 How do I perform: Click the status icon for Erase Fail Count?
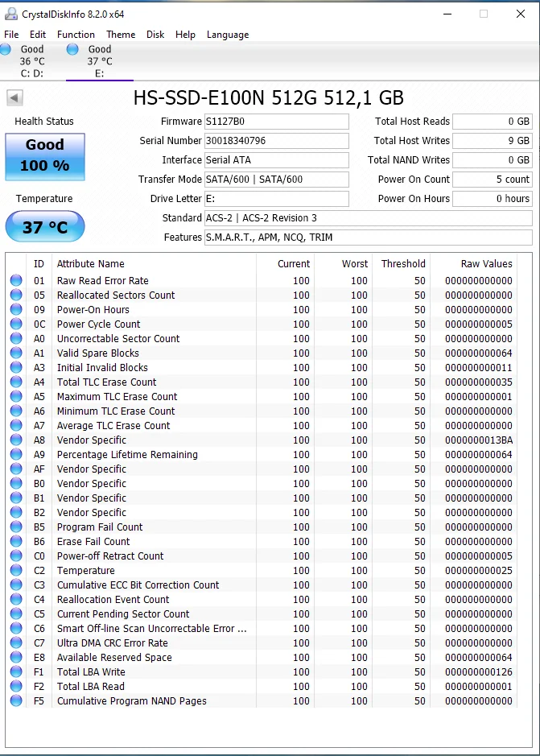pos(16,541)
